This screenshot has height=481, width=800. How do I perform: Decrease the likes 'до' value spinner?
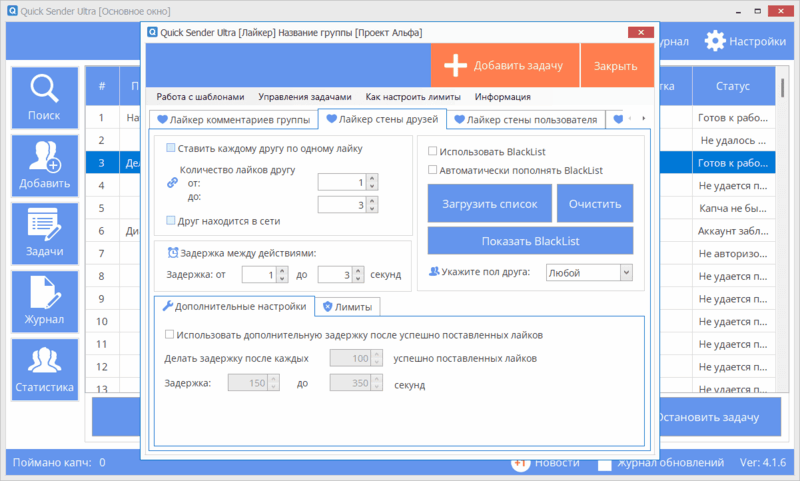coord(372,209)
